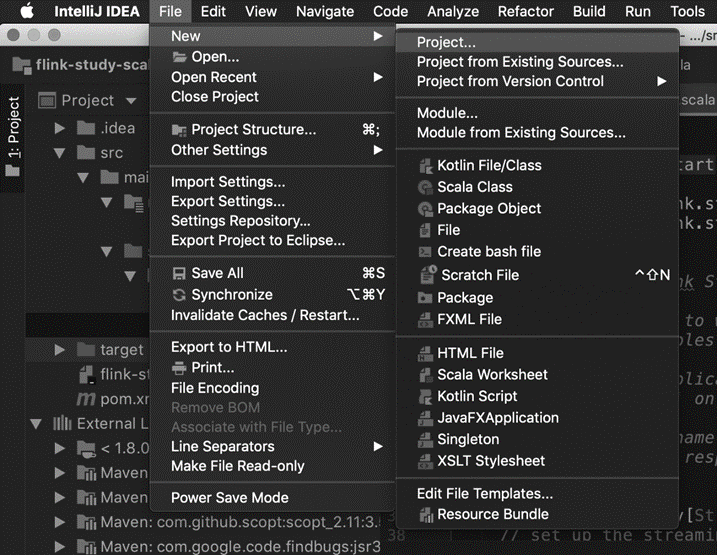The image size is (717, 555).
Task: Collapse External Libraries node
Action: pyautogui.click(x=36, y=424)
